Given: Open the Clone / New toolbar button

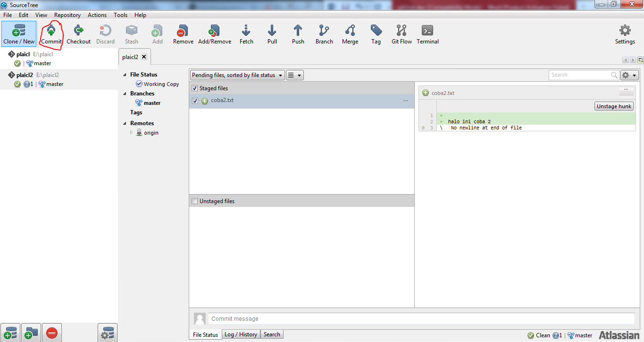Looking at the screenshot, I should [19, 34].
